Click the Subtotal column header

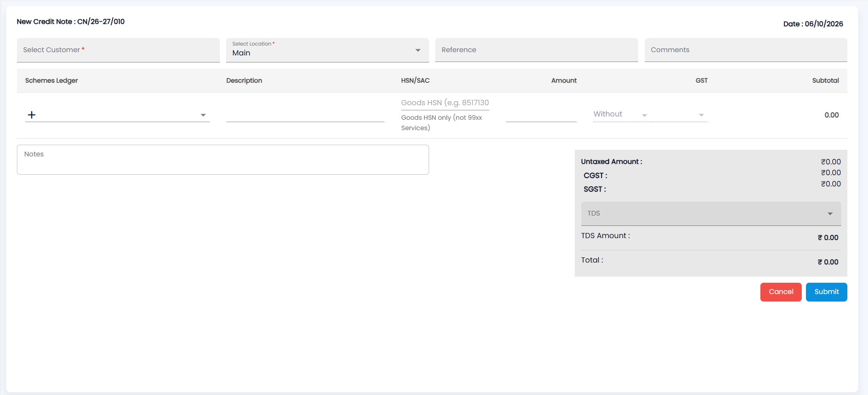point(826,81)
